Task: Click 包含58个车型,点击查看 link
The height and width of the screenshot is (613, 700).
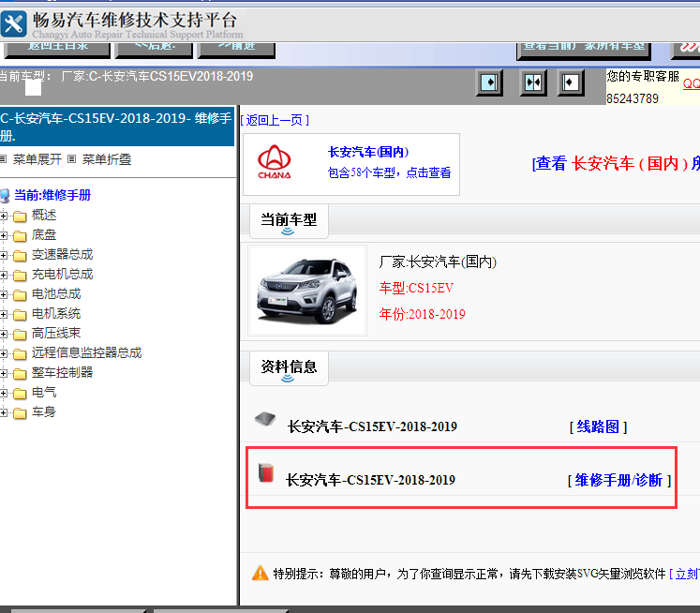Action: pyautogui.click(x=389, y=172)
